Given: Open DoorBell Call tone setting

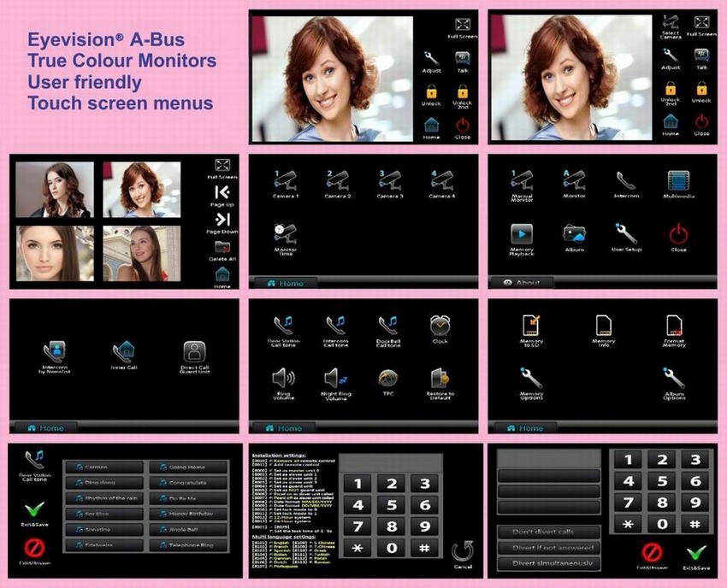Looking at the screenshot, I should (388, 326).
